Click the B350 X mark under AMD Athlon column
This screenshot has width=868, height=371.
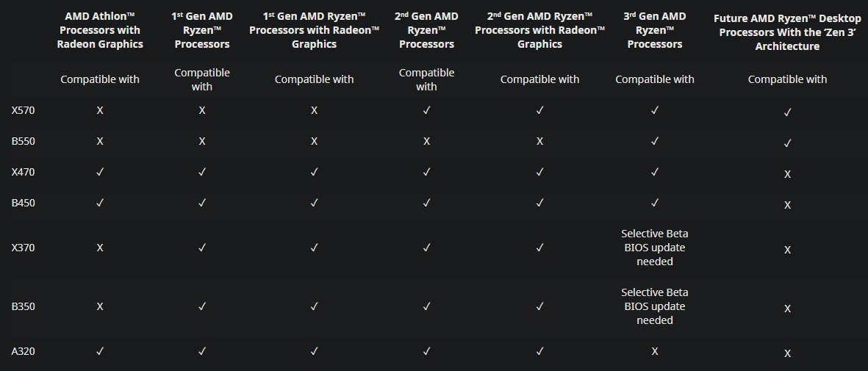pos(100,307)
